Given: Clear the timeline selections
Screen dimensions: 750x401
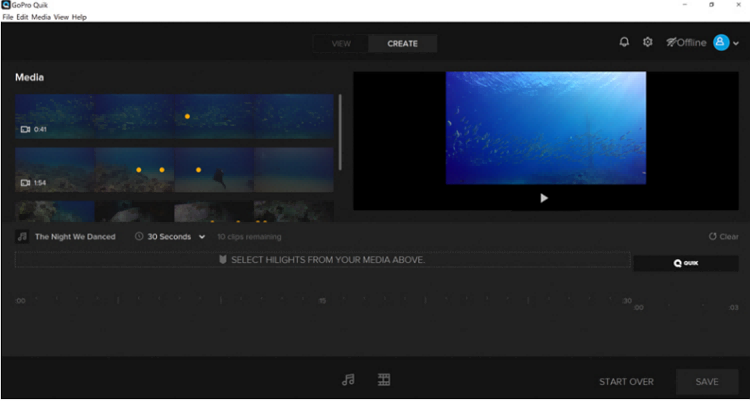Looking at the screenshot, I should tap(723, 237).
